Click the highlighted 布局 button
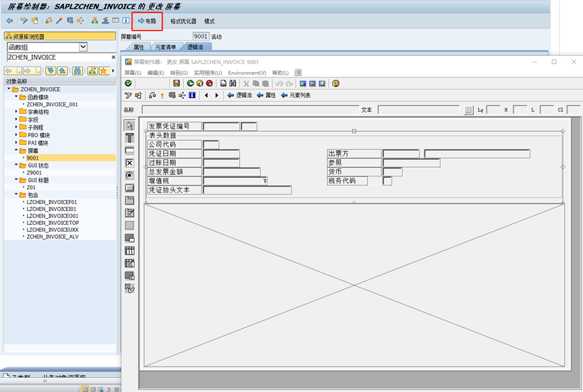 tap(149, 21)
